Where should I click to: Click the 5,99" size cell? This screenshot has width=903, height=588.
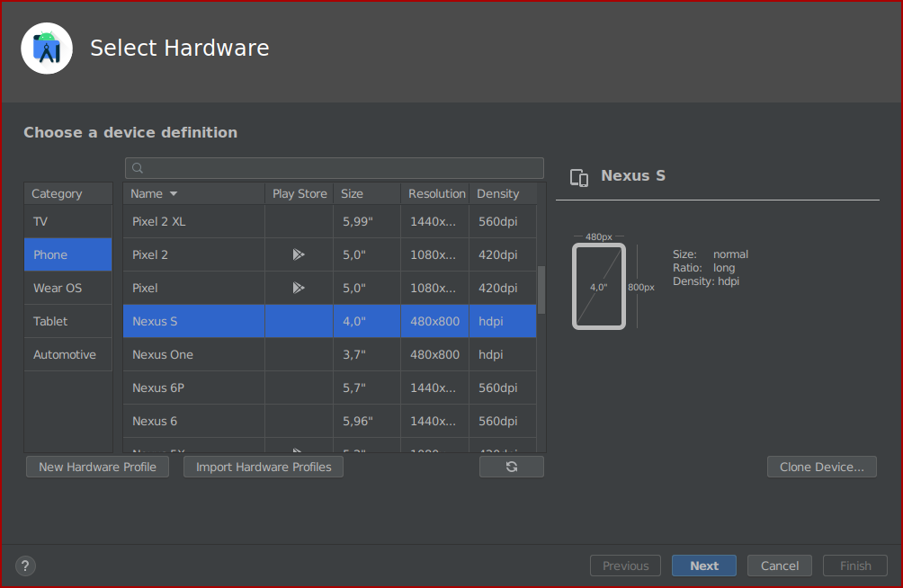click(367, 222)
